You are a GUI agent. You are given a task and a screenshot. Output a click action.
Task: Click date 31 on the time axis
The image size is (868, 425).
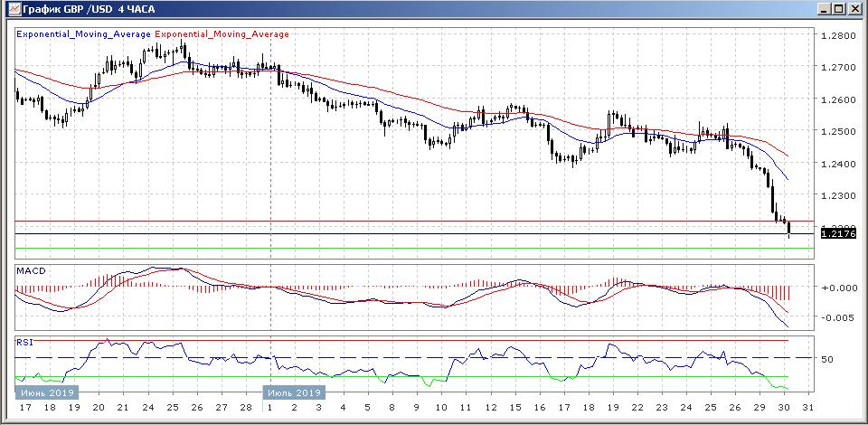pyautogui.click(x=808, y=408)
